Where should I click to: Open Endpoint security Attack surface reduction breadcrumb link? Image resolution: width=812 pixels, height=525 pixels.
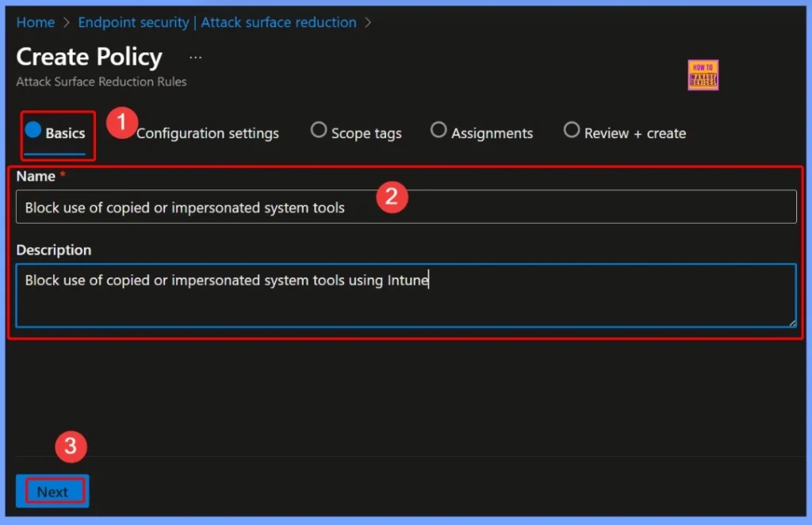[x=217, y=22]
